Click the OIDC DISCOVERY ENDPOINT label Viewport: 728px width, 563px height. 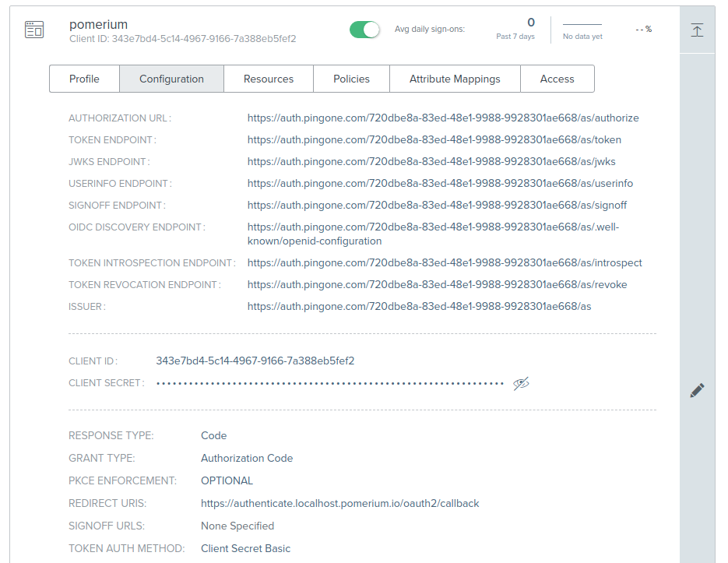137,227
